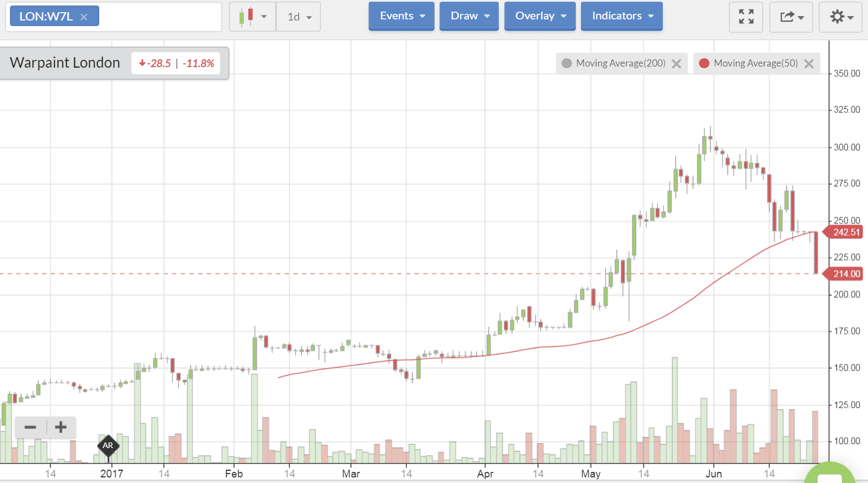Click the red Moving Average(50) color dot

704,63
